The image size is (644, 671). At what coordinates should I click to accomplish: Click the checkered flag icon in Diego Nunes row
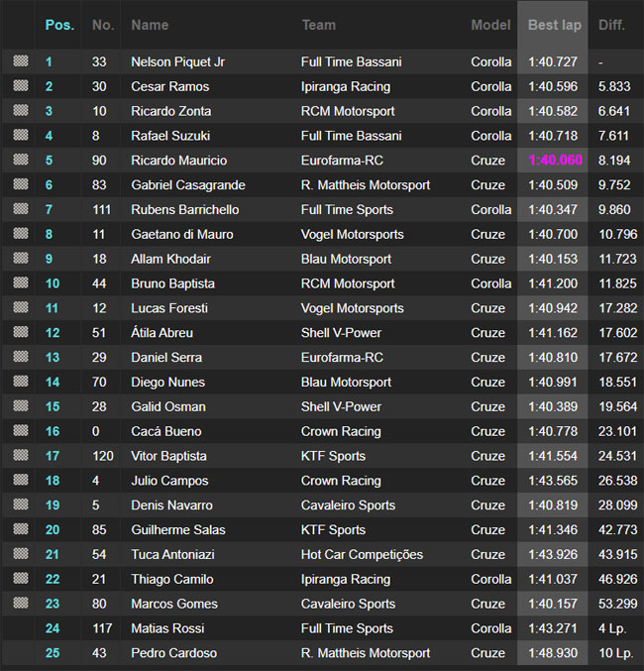(21, 382)
